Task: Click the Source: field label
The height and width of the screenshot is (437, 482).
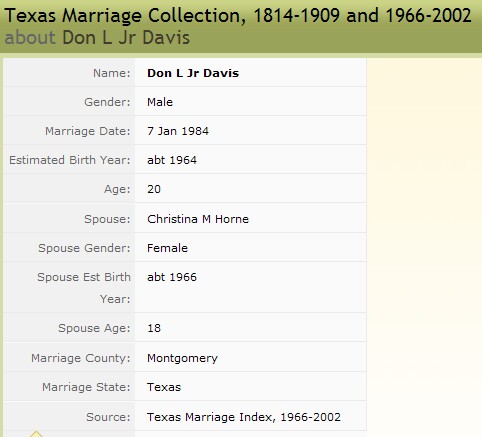Action: (x=108, y=417)
